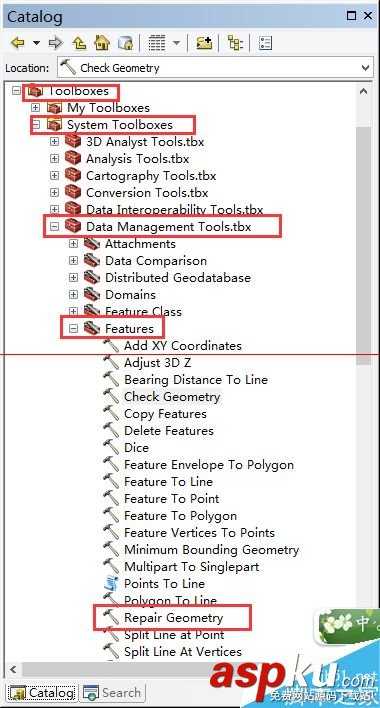This screenshot has width=380, height=708.
Task: Toggle the contents panel icon
Action: pos(235,43)
